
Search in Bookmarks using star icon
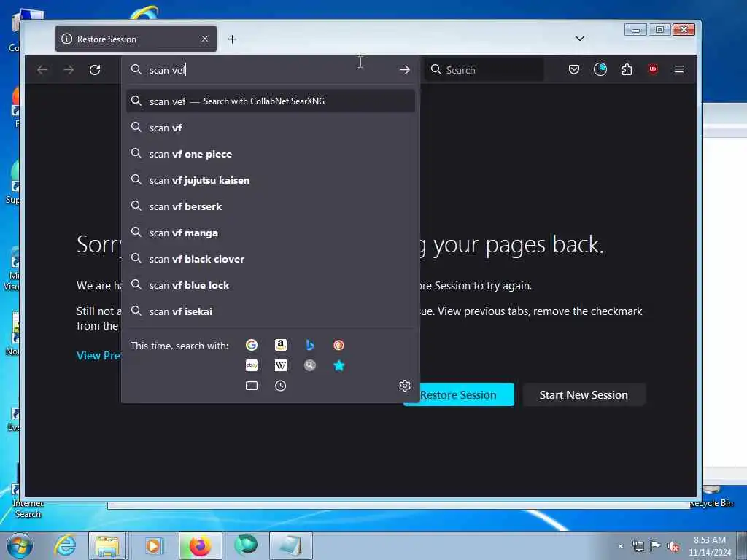coord(338,365)
